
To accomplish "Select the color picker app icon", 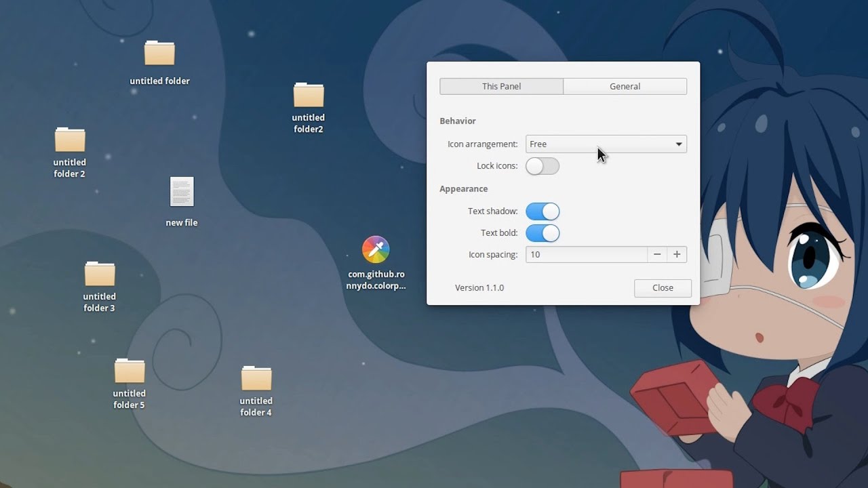I will point(376,250).
